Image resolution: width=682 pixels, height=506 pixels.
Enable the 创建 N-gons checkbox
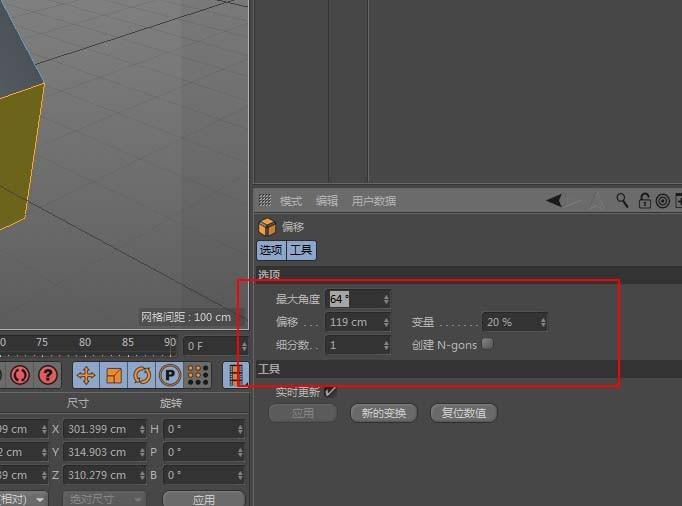click(x=488, y=344)
